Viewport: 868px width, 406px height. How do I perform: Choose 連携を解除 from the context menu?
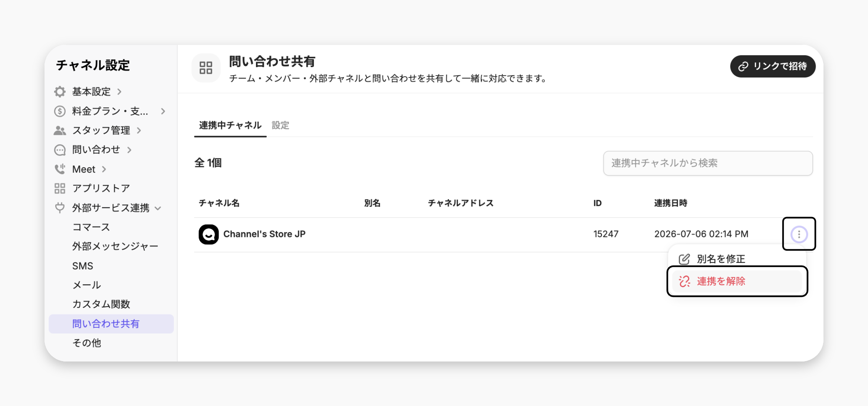[737, 281]
